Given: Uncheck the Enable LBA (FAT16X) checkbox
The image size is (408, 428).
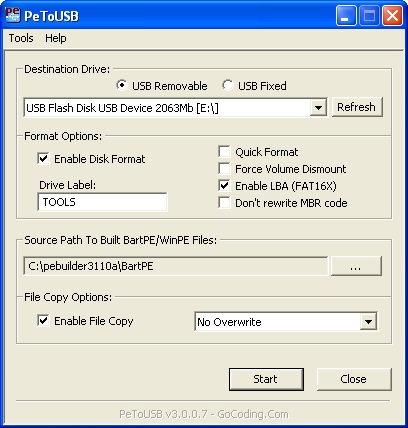Looking at the screenshot, I should point(224,186).
